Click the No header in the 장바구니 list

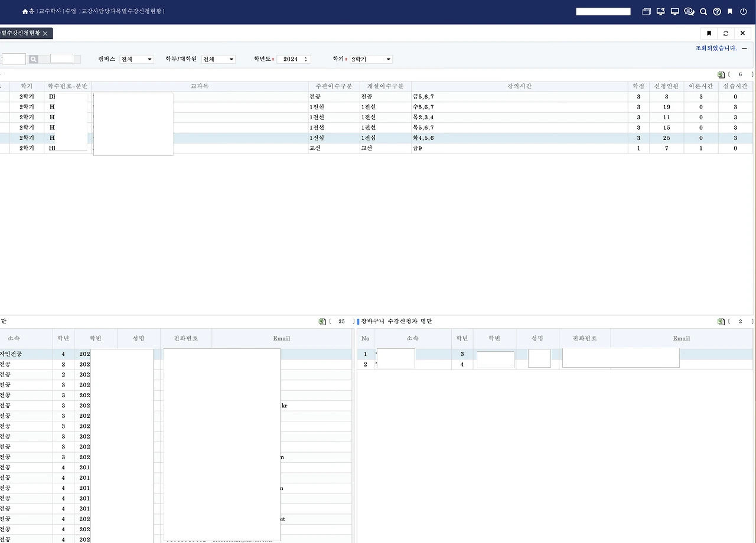(366, 339)
